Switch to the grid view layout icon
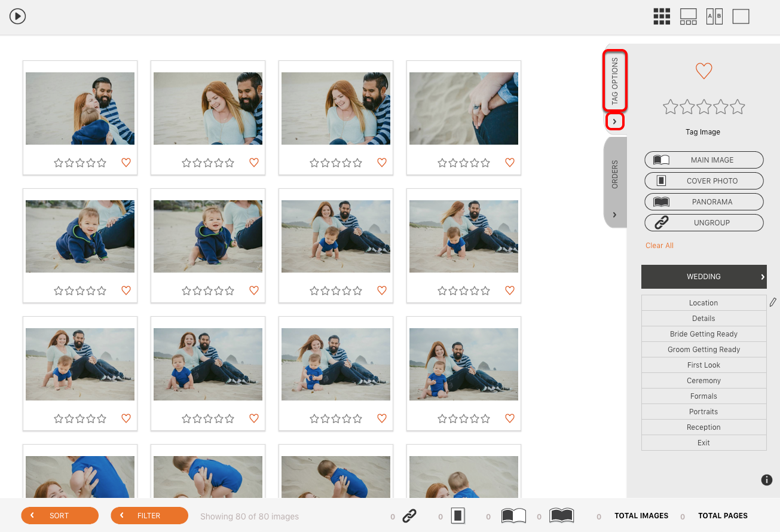 point(662,16)
